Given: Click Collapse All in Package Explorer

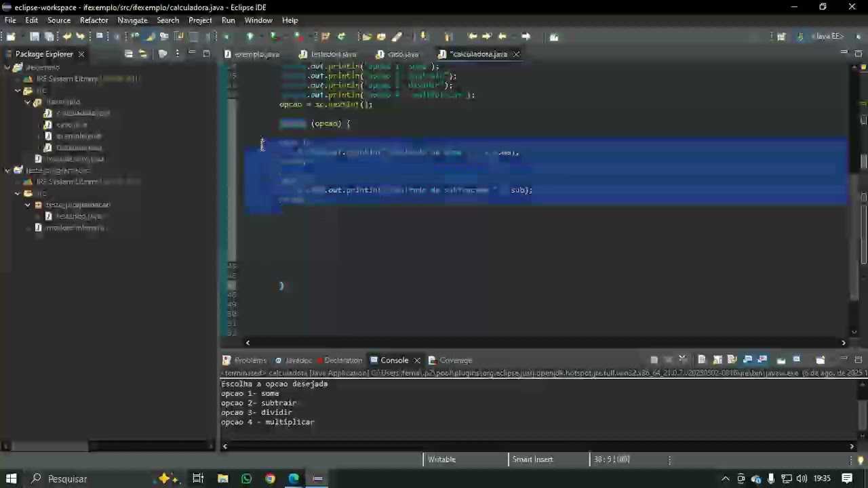Looking at the screenshot, I should [129, 54].
